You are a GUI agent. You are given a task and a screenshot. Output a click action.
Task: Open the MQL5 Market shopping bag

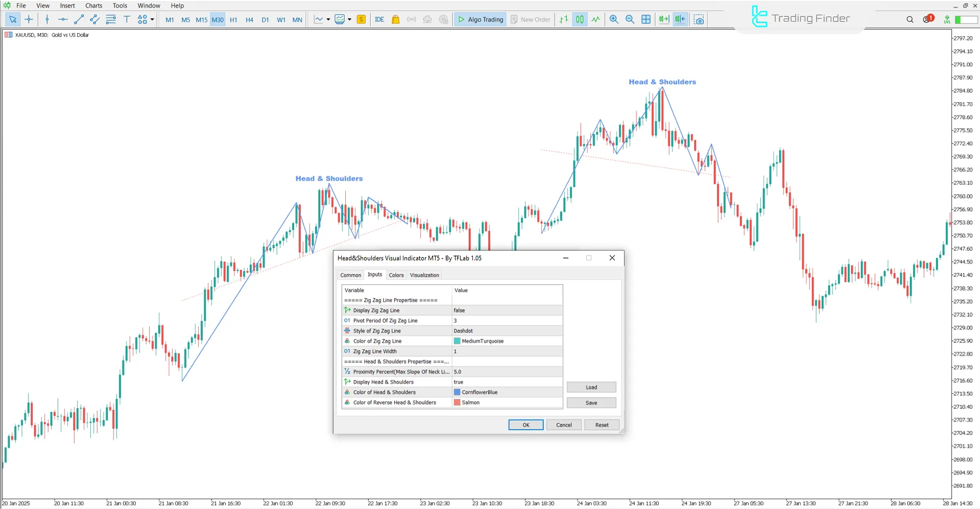pos(395,19)
